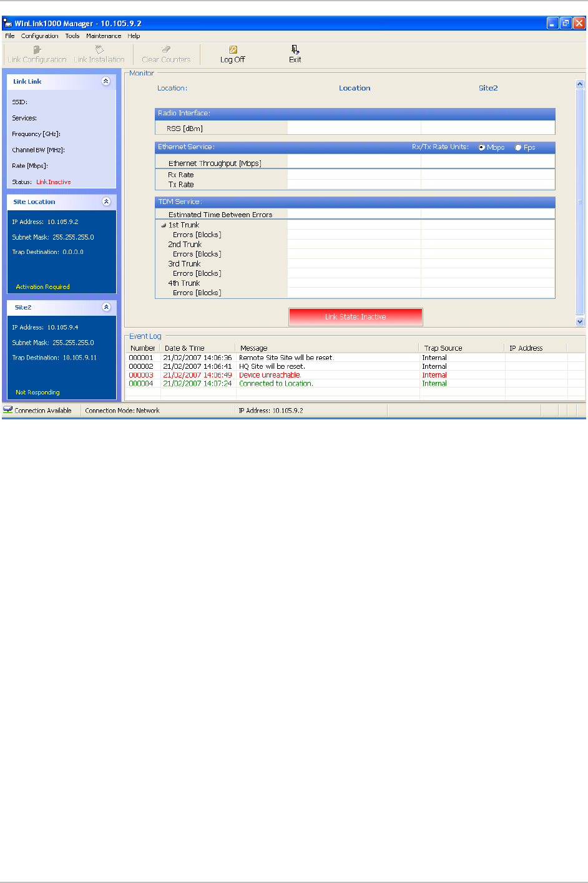
Task: Click the Link Installation toolbar icon
Action: click(99, 49)
